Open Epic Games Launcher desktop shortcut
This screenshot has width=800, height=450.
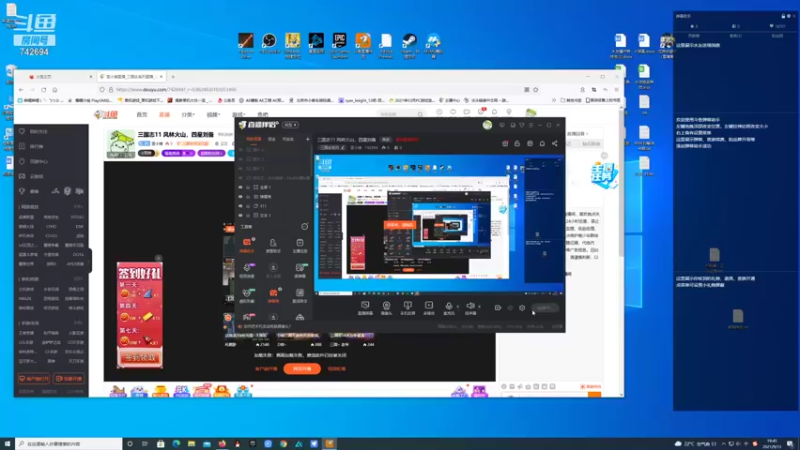(339, 45)
